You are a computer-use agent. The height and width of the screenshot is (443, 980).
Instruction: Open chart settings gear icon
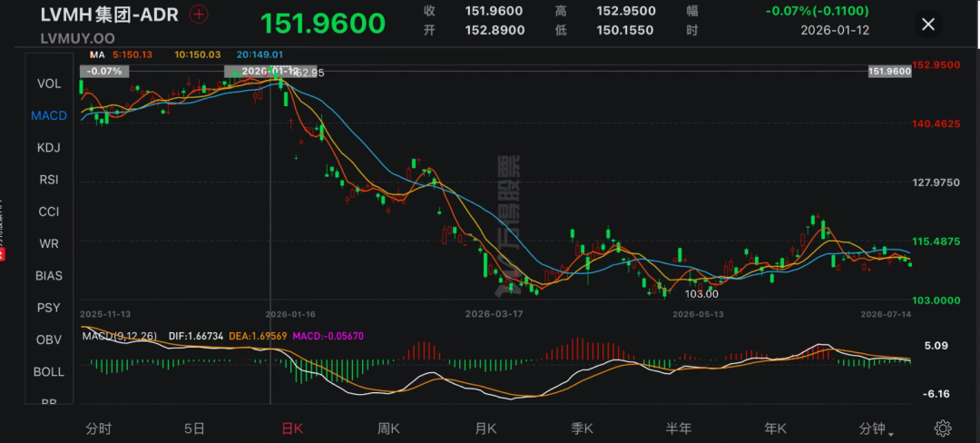point(943,428)
